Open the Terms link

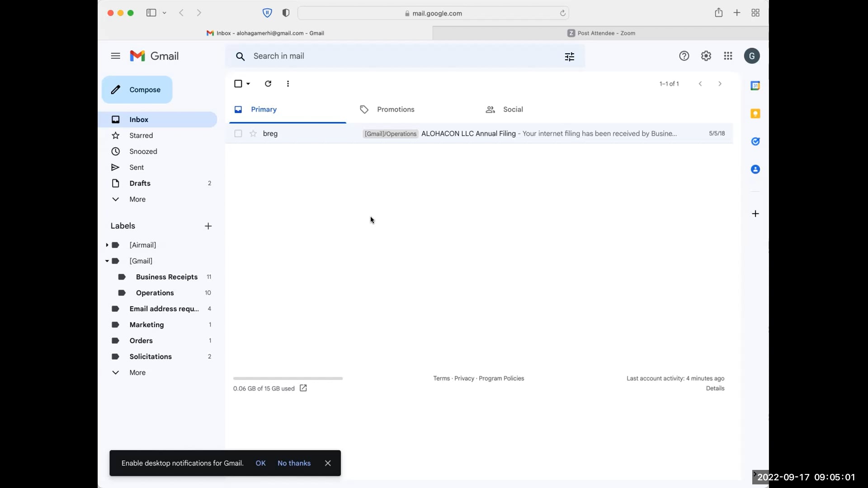tap(441, 379)
